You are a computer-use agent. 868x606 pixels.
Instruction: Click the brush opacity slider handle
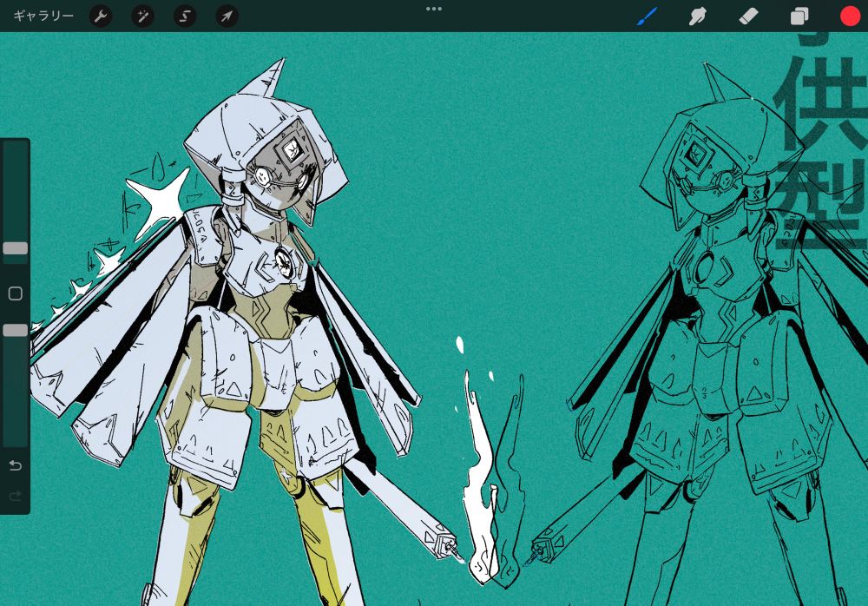(16, 331)
